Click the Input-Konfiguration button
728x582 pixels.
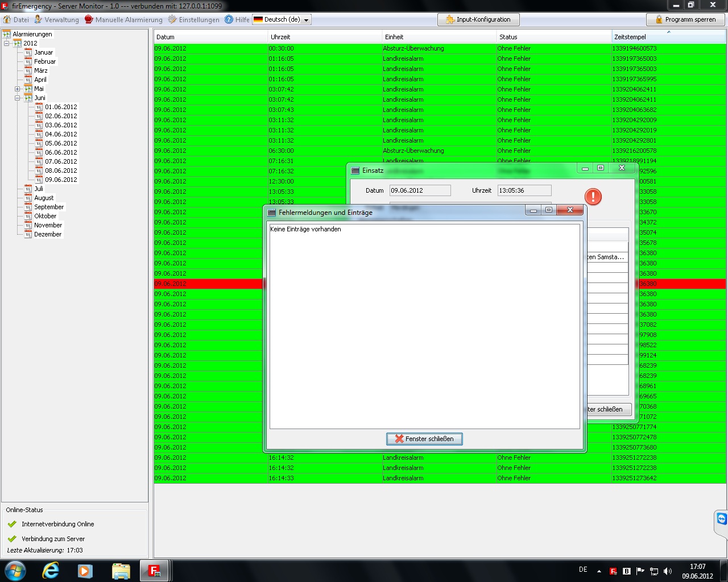(x=478, y=19)
